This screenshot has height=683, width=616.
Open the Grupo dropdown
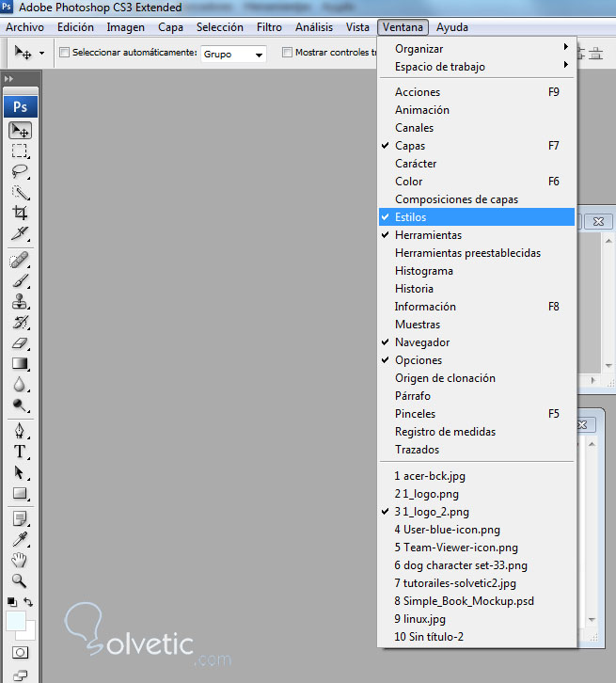coord(233,54)
